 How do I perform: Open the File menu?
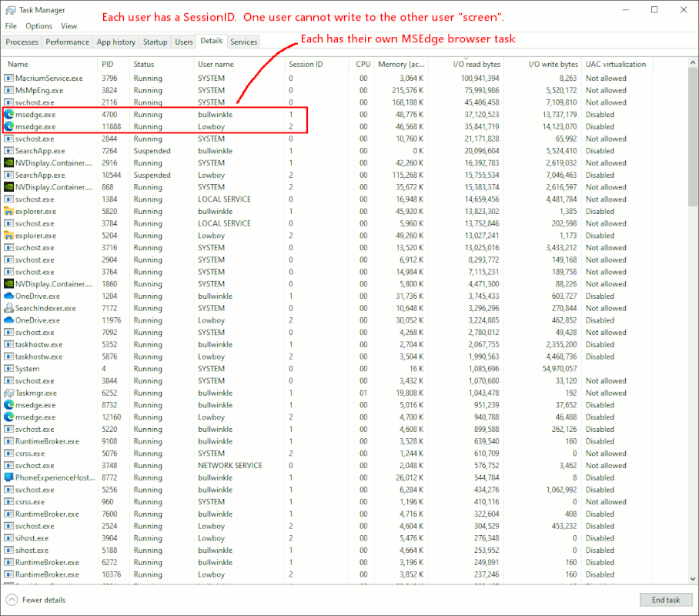tap(11, 26)
